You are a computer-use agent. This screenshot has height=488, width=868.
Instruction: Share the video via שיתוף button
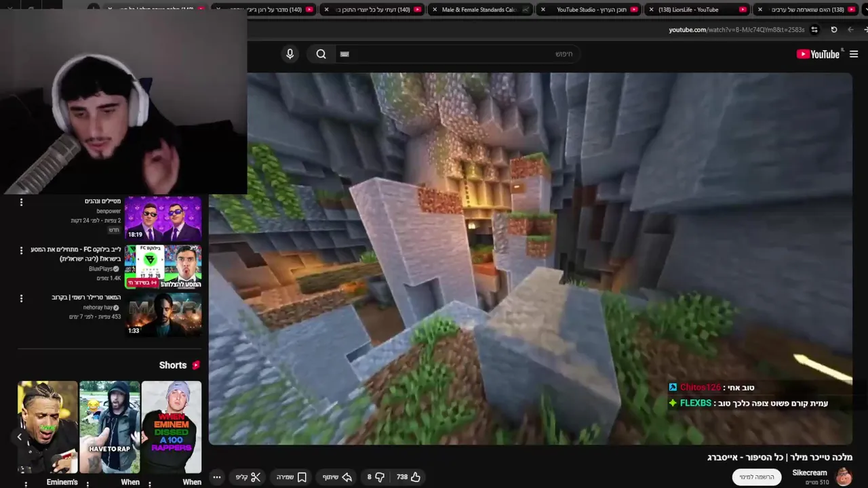point(337,477)
